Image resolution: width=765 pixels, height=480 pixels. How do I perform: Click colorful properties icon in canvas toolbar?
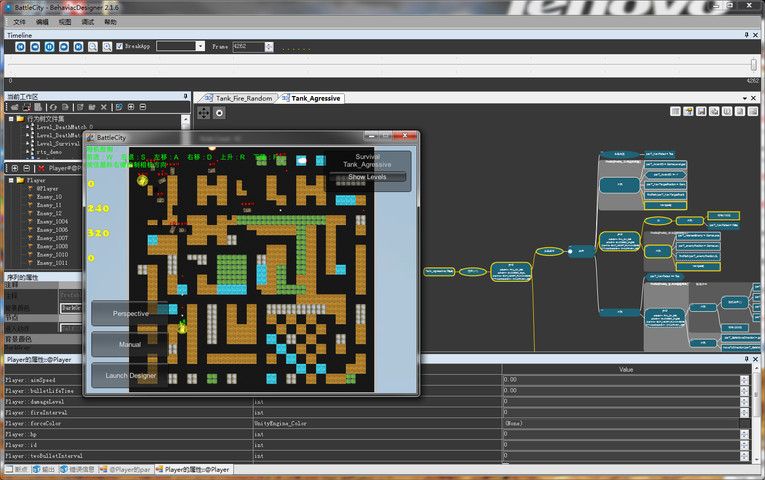[x=688, y=112]
